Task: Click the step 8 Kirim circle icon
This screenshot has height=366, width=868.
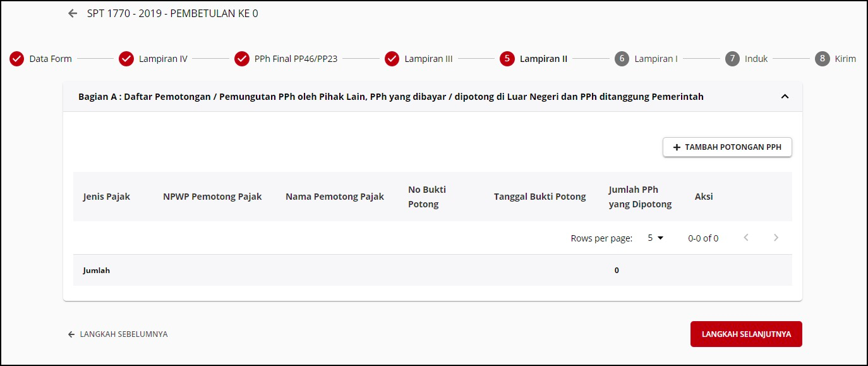Action: pyautogui.click(x=822, y=59)
